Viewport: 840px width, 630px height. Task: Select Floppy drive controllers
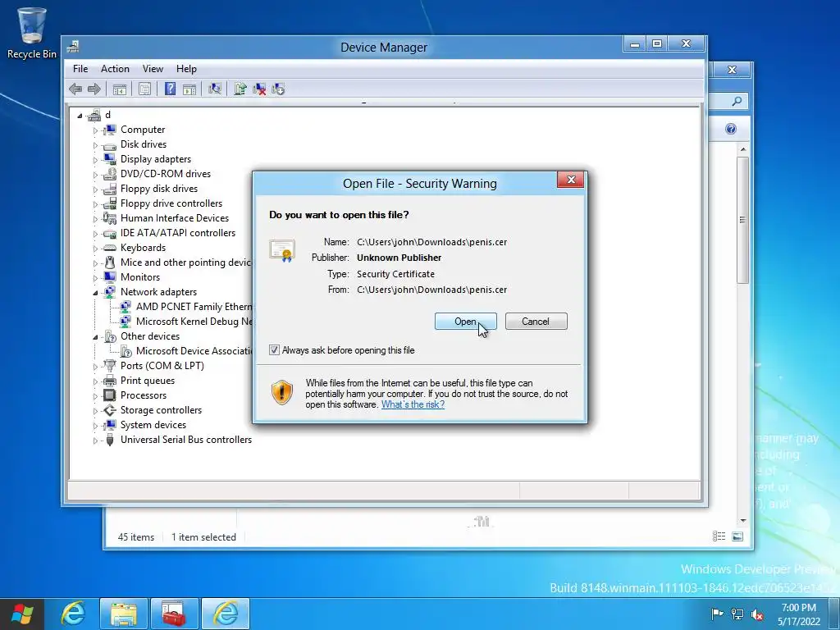(x=171, y=203)
